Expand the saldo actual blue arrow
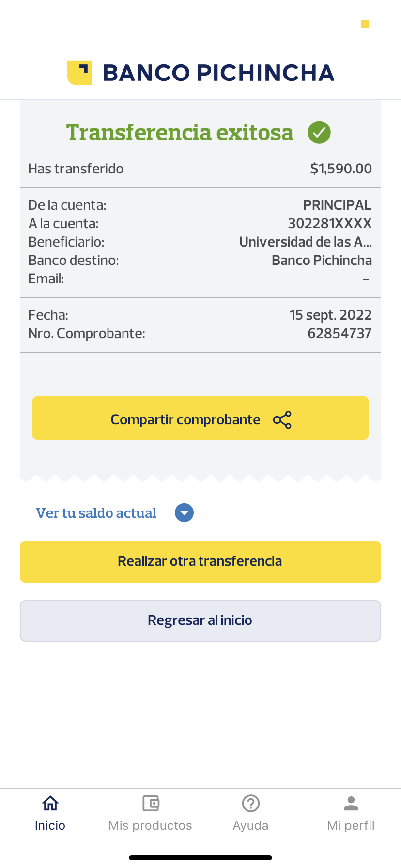The width and height of the screenshot is (401, 868). point(184,513)
